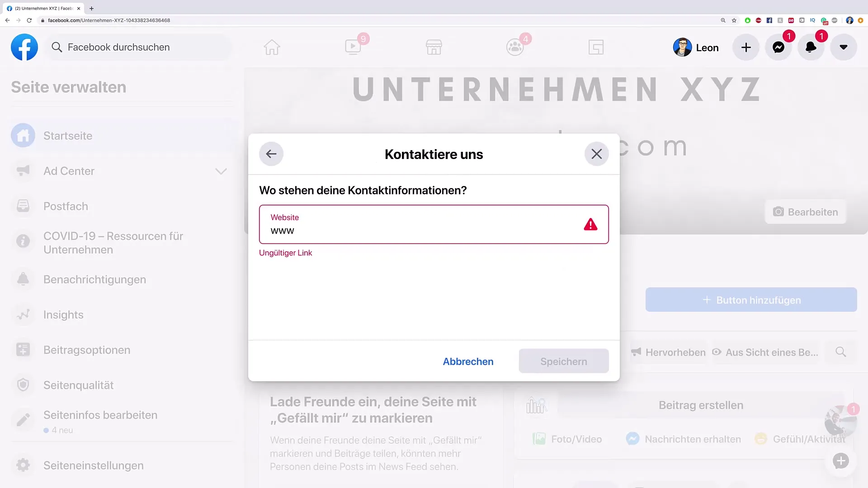
Task: Select Seiteneinstellungen from sidebar
Action: pos(94,465)
